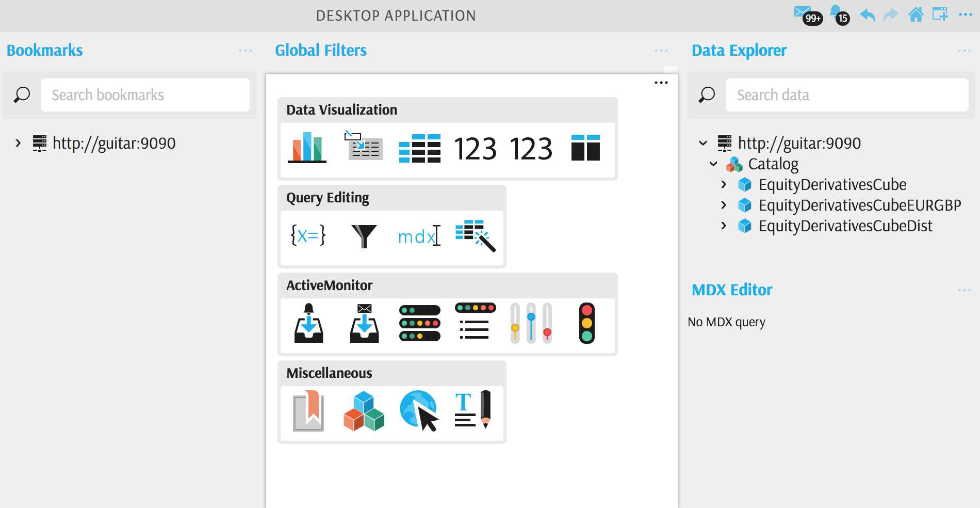The width and height of the screenshot is (980, 508).
Task: Open Data Explorer panel ellipsis menu
Action: point(965,51)
